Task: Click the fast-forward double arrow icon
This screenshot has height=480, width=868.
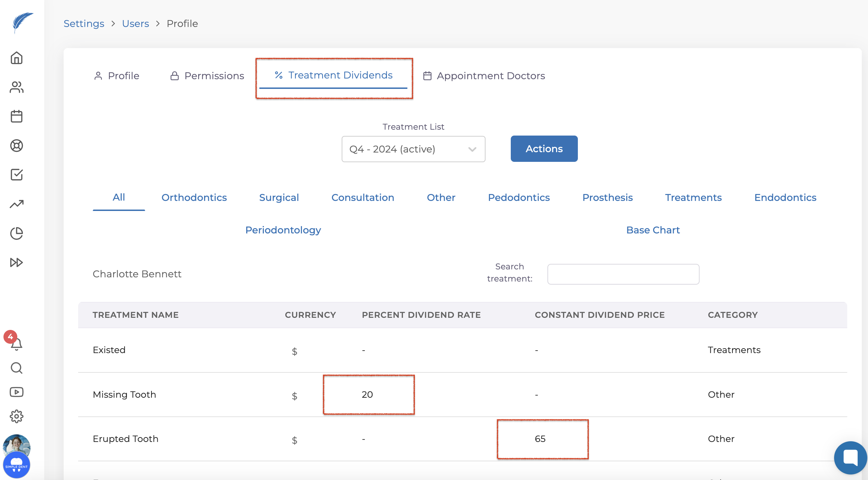Action: (16, 262)
